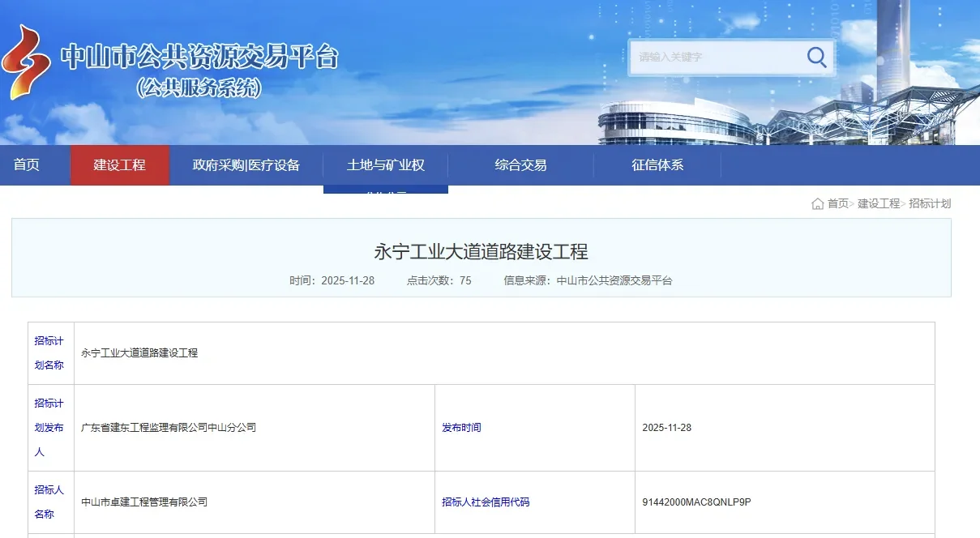Viewport: 980px width, 538px height.
Task: Select the 建设工程 navigation tab
Action: 120,164
